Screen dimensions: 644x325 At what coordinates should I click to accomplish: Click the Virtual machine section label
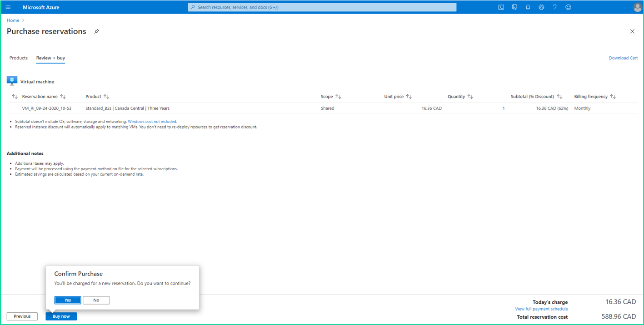click(37, 82)
